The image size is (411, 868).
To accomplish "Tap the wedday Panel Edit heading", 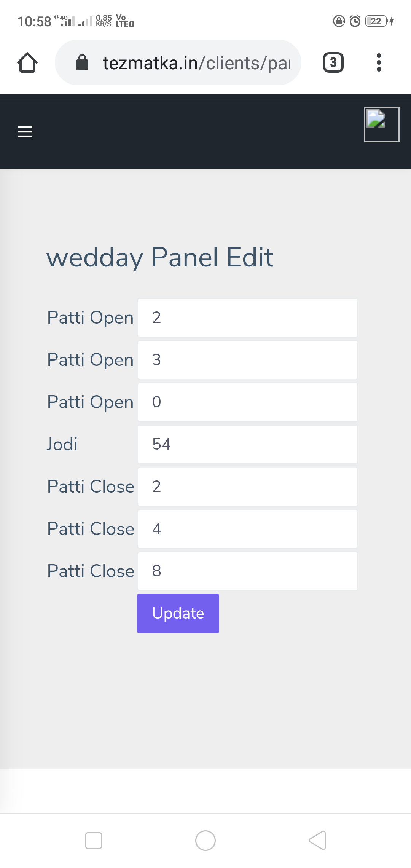I will 160,257.
